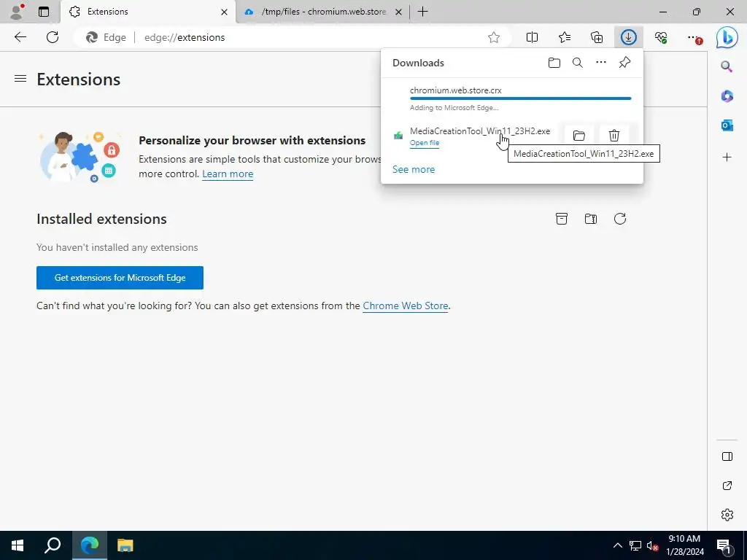Load unpacked extension folder icon
Image resolution: width=747 pixels, height=560 pixels.
(x=591, y=219)
